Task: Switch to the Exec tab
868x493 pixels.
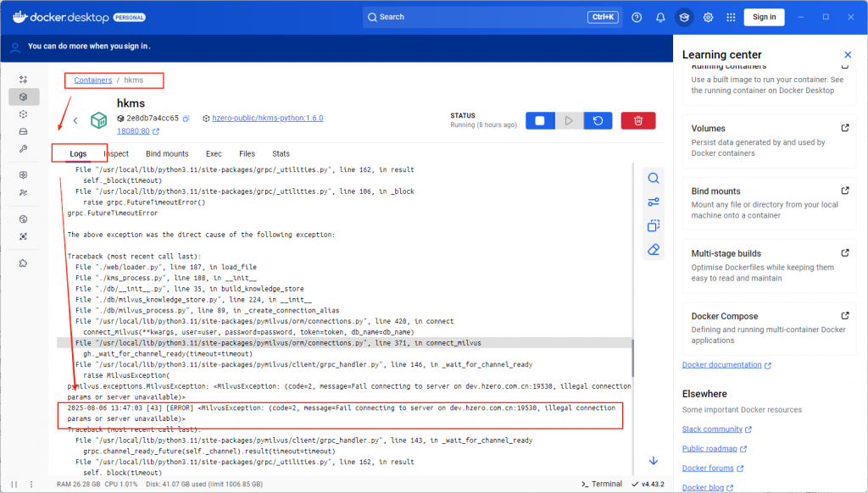Action: [214, 154]
